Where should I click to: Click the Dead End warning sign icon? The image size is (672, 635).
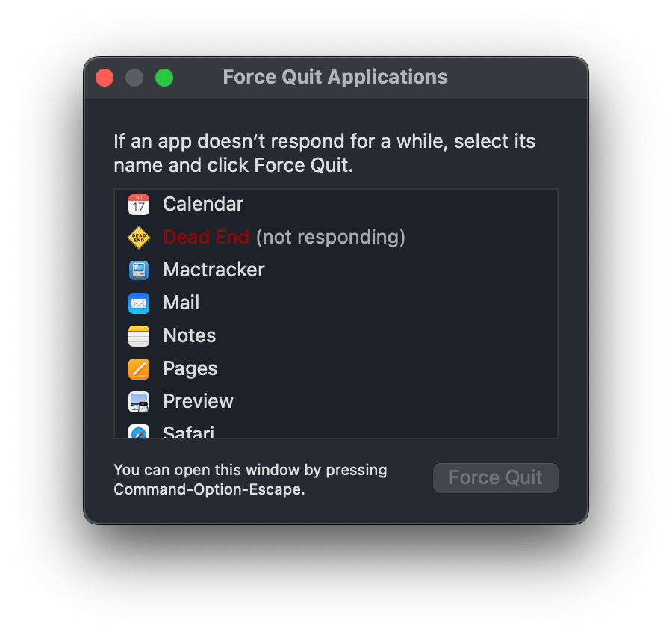tap(139, 237)
